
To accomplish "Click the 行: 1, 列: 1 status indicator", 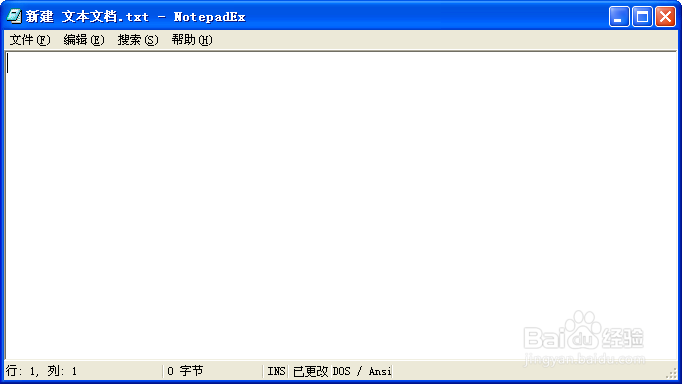I will coord(42,371).
